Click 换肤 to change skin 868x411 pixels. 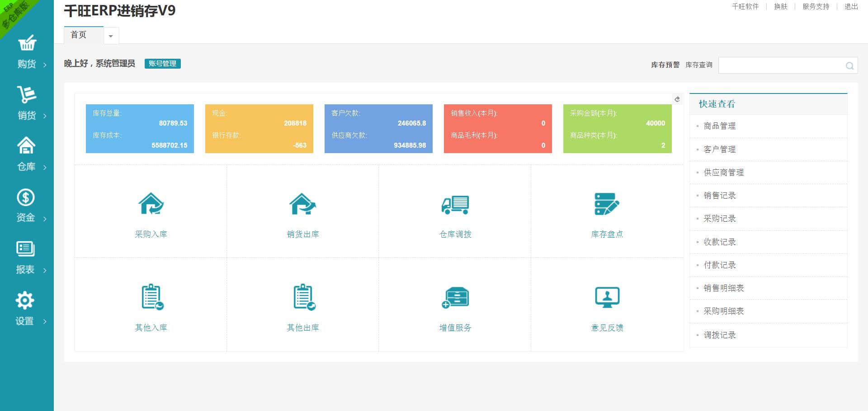point(780,6)
